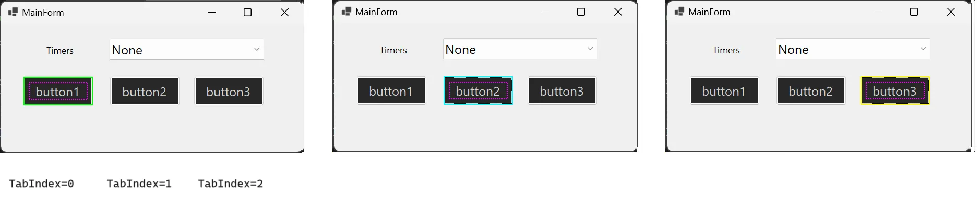The image size is (980, 217).
Task: Click button3 in window where button1 is focused
Action: pos(229,92)
